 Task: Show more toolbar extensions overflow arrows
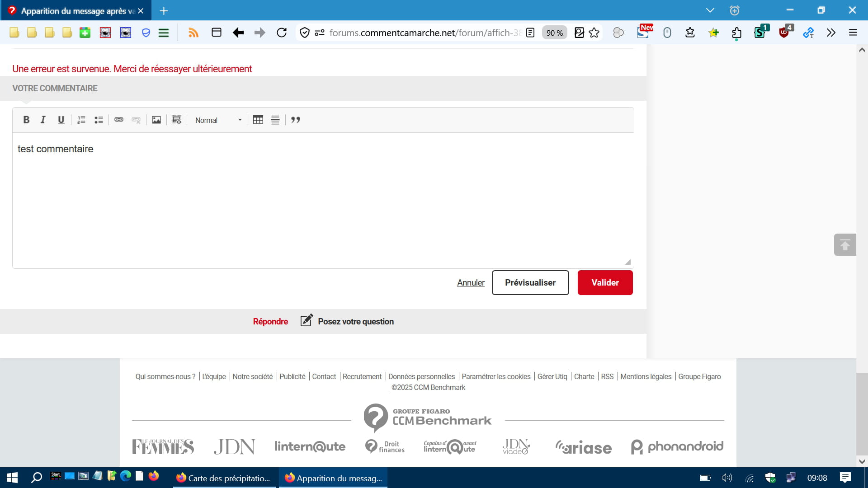tap(831, 33)
